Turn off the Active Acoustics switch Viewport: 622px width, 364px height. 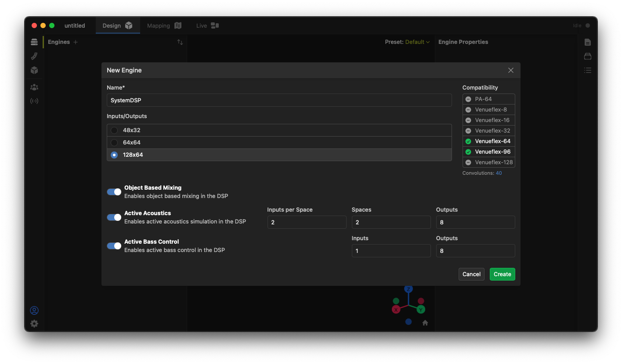click(x=114, y=217)
